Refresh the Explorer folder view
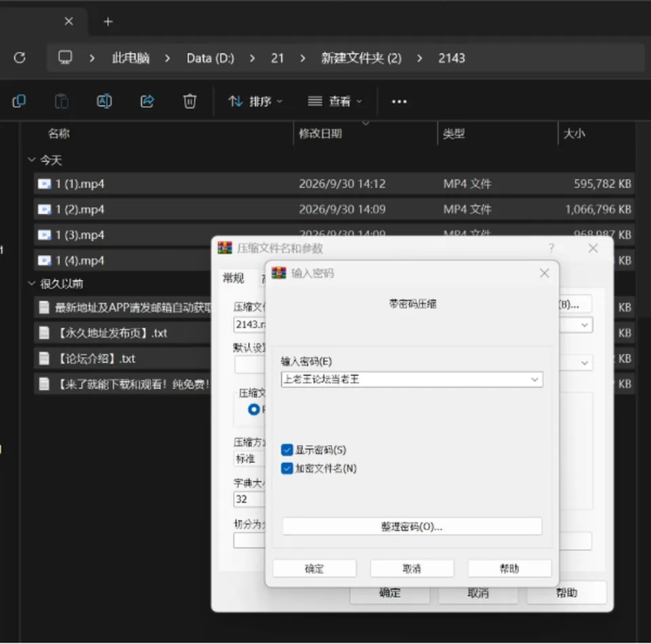This screenshot has width=651, height=644. [20, 58]
